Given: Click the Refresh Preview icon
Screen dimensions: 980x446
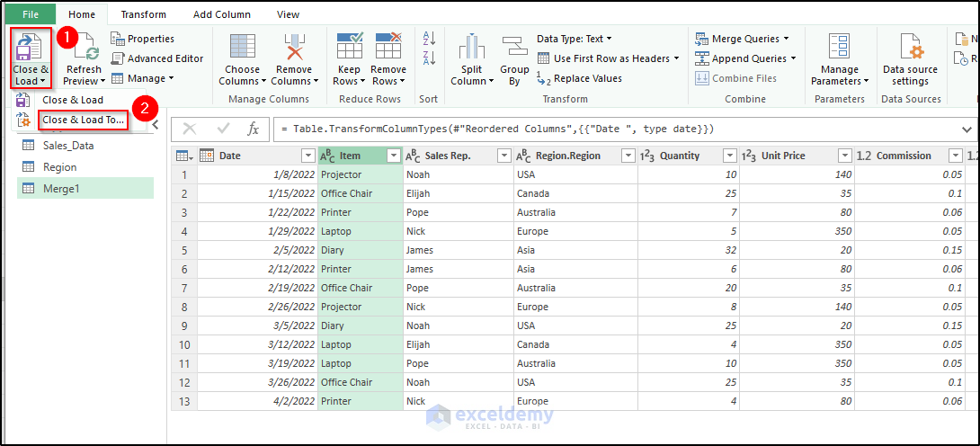Looking at the screenshot, I should [x=85, y=48].
